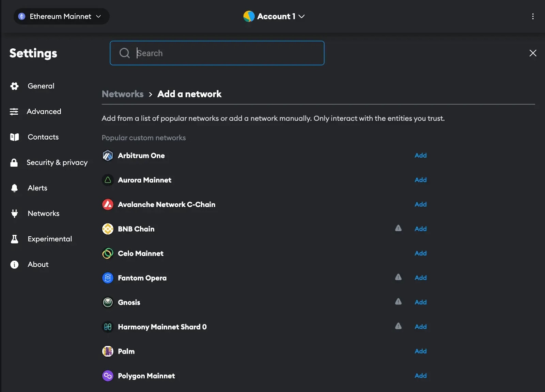The image size is (545, 392).
Task: Open the About section
Action: point(38,265)
